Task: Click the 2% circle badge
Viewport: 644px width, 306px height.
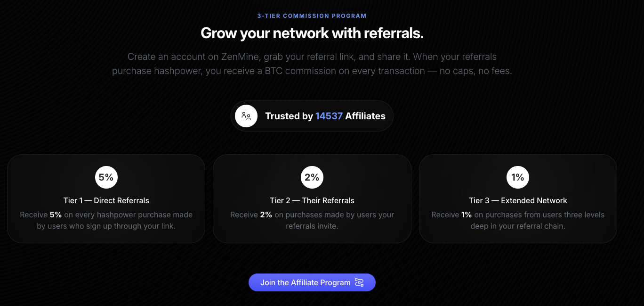Action: (x=312, y=177)
